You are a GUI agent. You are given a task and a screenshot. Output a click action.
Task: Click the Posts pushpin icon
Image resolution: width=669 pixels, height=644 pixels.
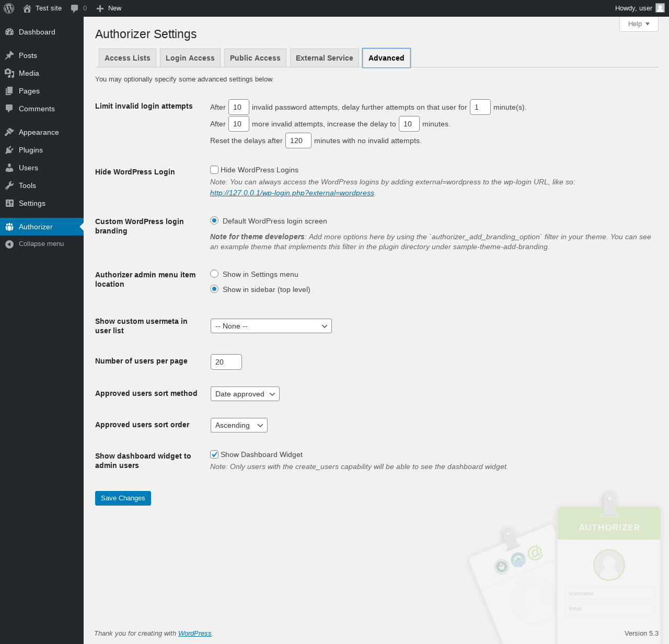pos(9,55)
